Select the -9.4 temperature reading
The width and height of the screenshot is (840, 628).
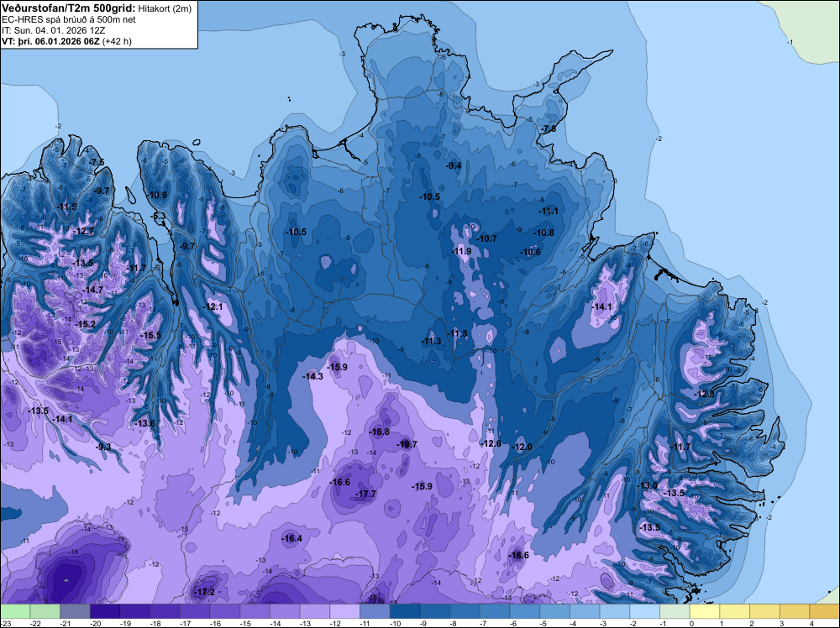click(x=454, y=165)
